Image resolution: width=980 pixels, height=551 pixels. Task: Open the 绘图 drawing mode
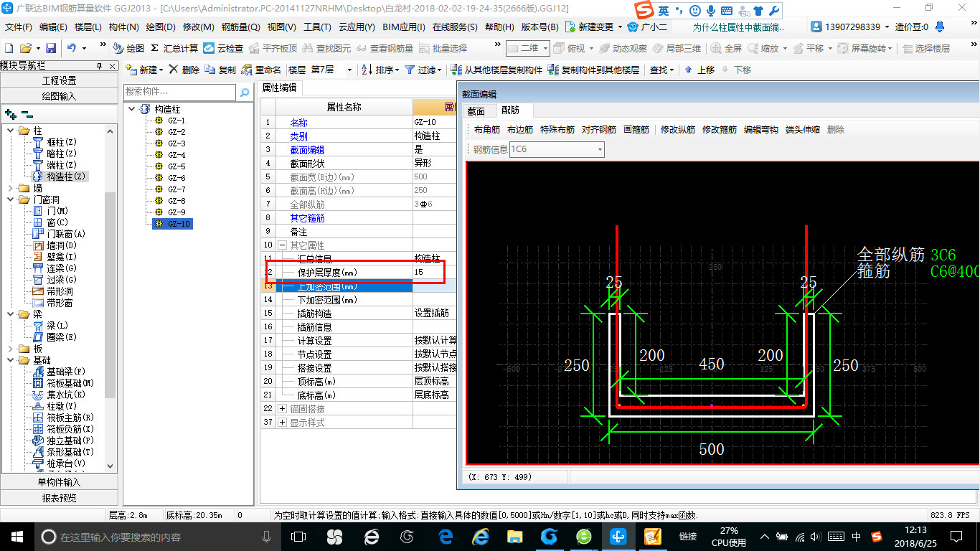(128, 48)
